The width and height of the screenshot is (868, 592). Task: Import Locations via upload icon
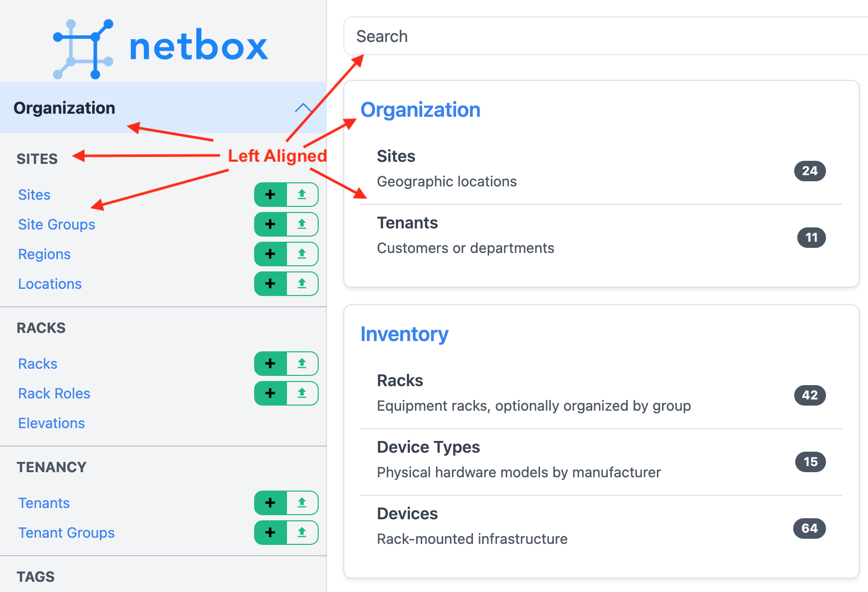point(302,284)
